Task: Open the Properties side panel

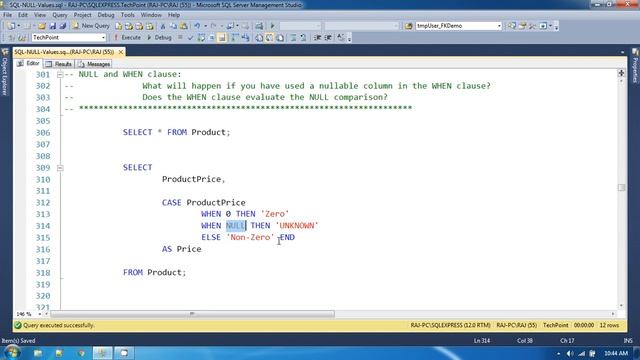Action: [635, 65]
